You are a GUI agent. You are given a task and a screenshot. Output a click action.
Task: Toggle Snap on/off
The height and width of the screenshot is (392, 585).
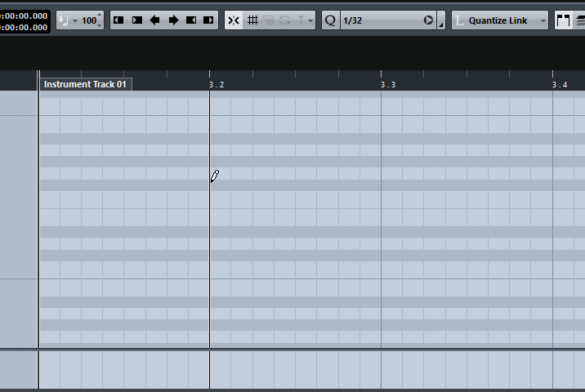[x=234, y=20]
